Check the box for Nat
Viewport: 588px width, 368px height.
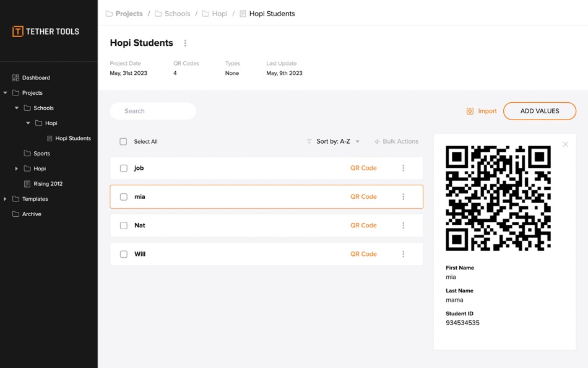(123, 226)
